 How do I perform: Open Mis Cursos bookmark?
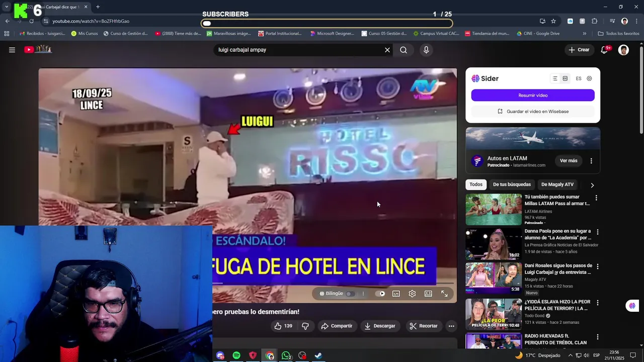click(85, 34)
